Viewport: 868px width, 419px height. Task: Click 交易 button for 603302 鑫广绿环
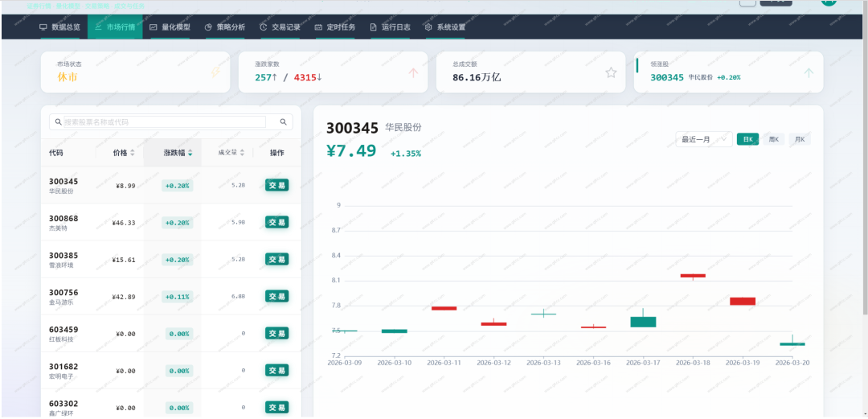[x=276, y=408]
